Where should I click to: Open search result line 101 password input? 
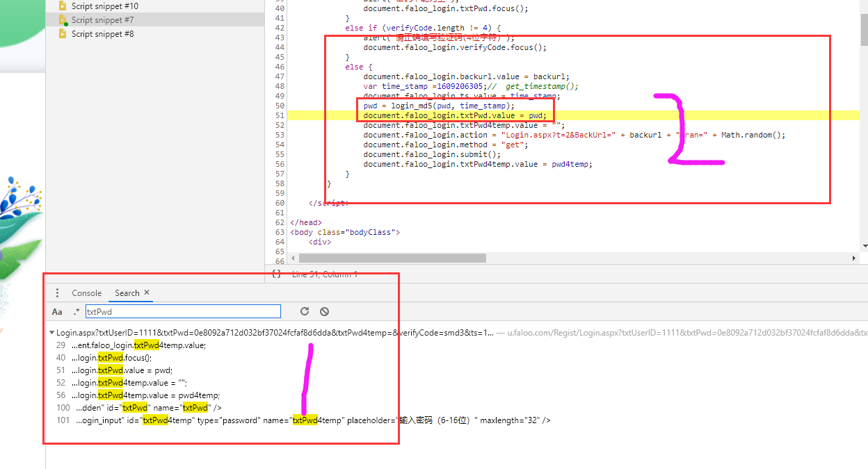(313, 420)
